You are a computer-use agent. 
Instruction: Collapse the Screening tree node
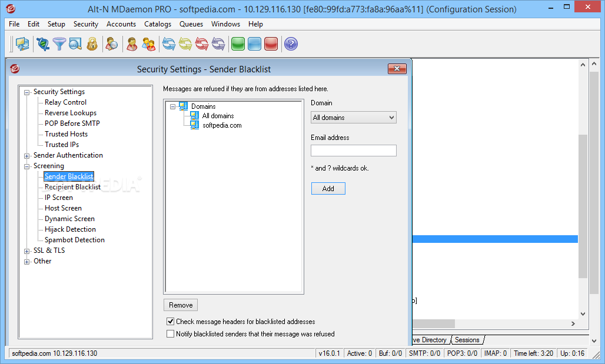coord(26,166)
